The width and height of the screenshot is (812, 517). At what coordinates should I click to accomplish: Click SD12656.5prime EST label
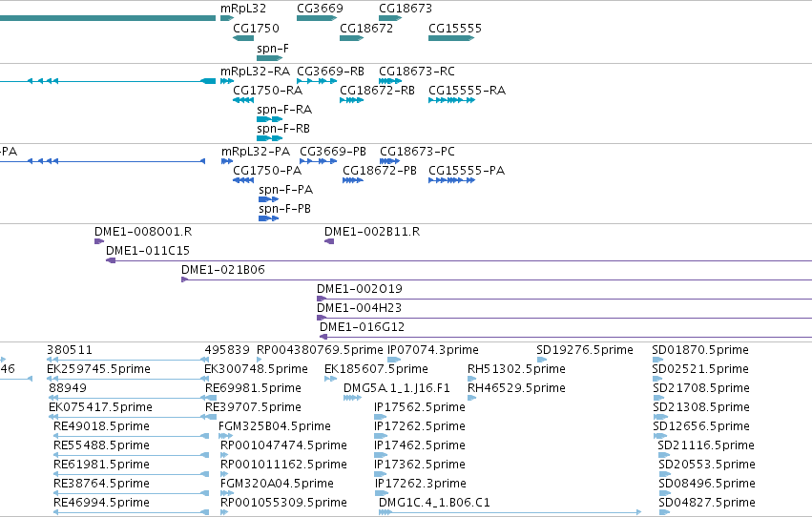click(701, 427)
